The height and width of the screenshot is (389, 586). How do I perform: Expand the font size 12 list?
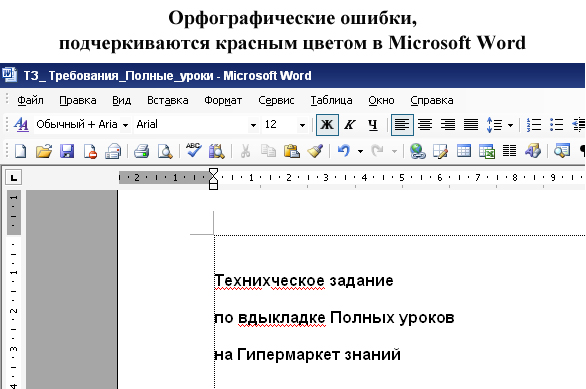pos(302,125)
